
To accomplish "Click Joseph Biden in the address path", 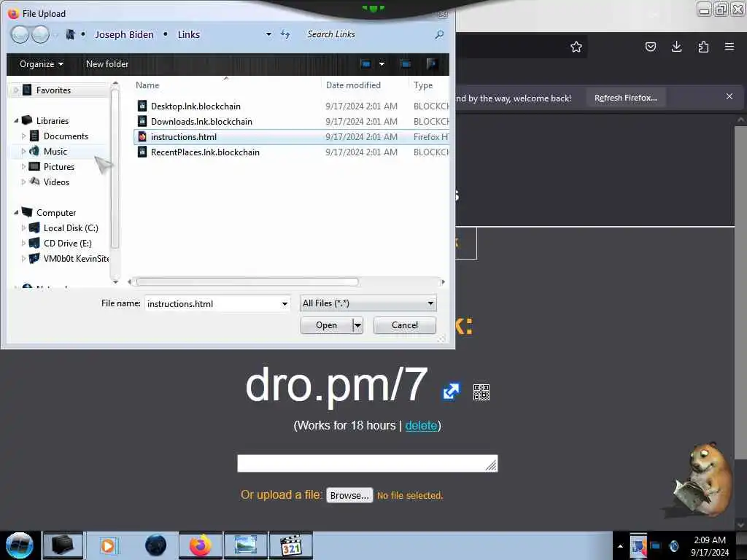I will tap(124, 34).
